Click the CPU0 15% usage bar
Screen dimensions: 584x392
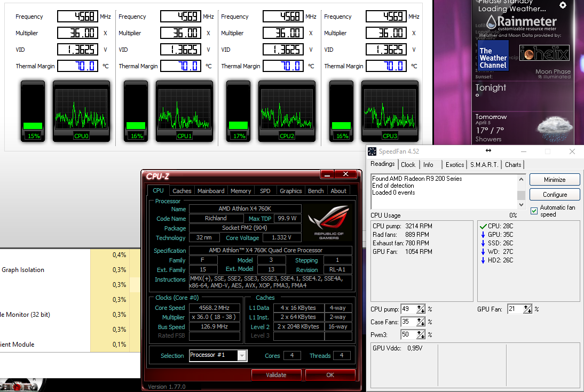[x=33, y=110]
